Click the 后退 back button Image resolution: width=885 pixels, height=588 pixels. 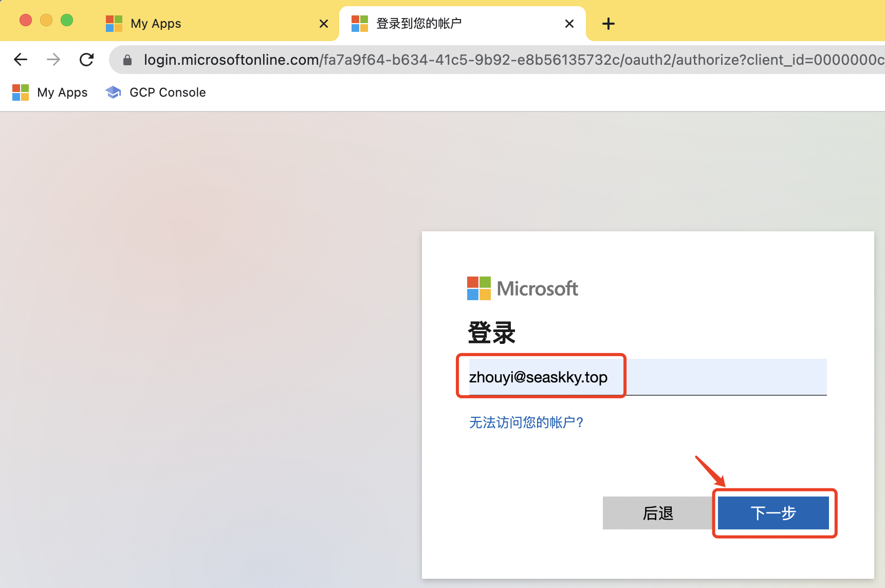(658, 513)
